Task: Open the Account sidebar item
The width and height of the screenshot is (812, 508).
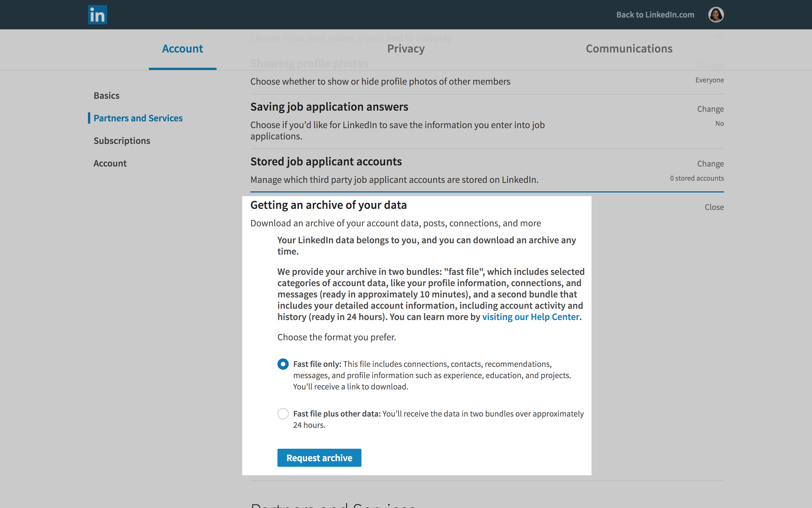Action: point(110,164)
